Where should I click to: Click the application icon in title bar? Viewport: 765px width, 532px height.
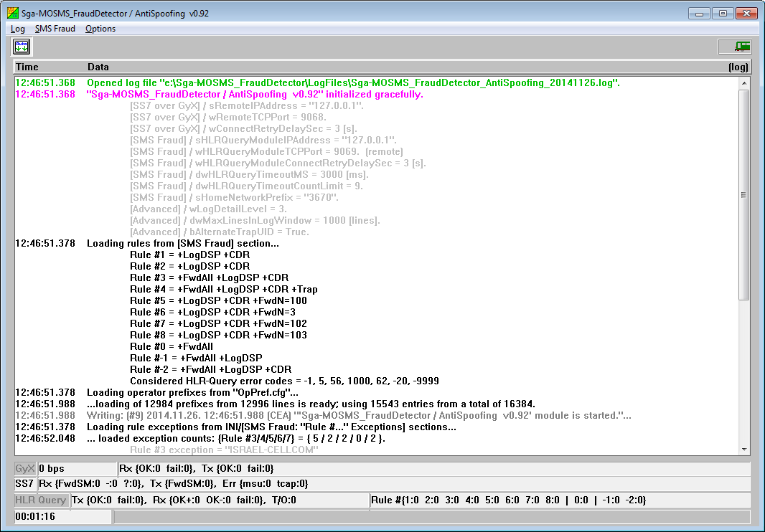pyautogui.click(x=13, y=13)
